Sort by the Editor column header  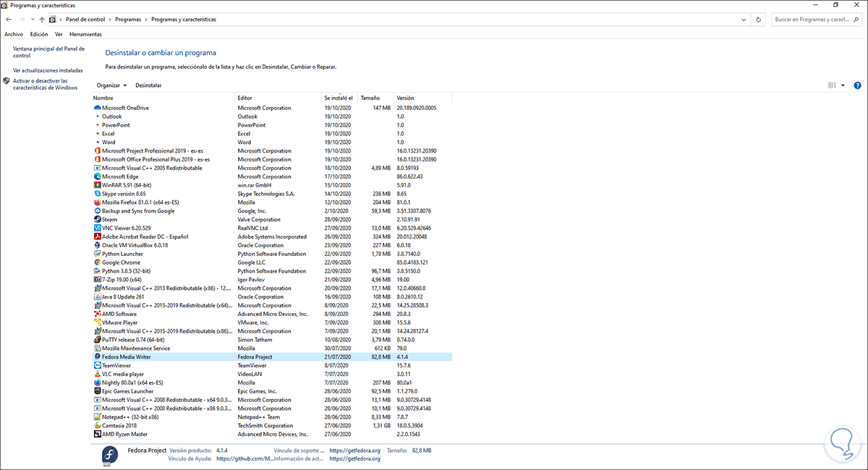278,98
